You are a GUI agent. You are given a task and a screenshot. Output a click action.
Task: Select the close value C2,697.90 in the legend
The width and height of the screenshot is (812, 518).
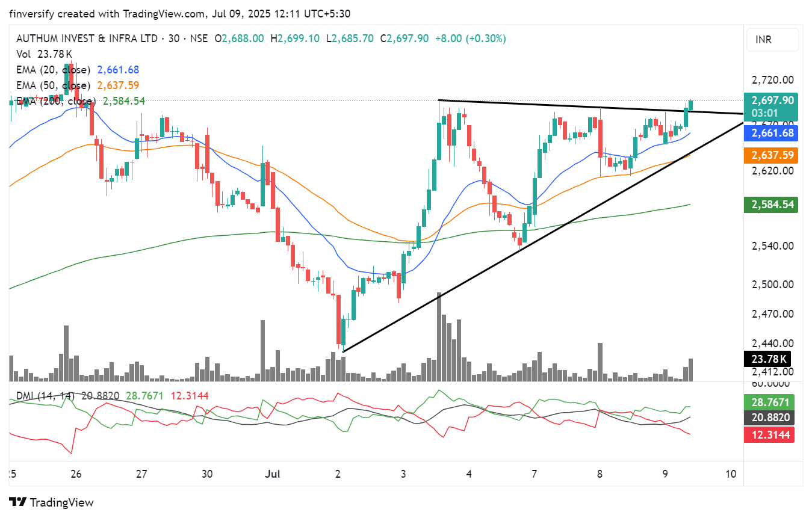click(404, 39)
